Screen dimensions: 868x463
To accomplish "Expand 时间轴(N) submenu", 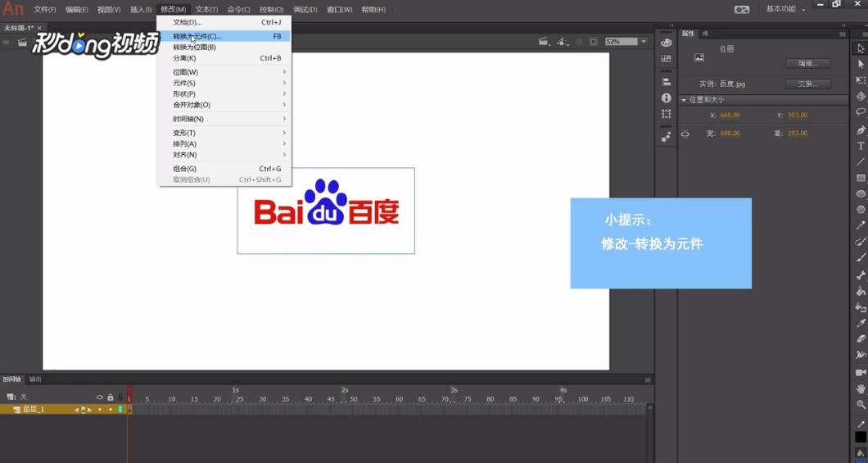I will point(224,119).
